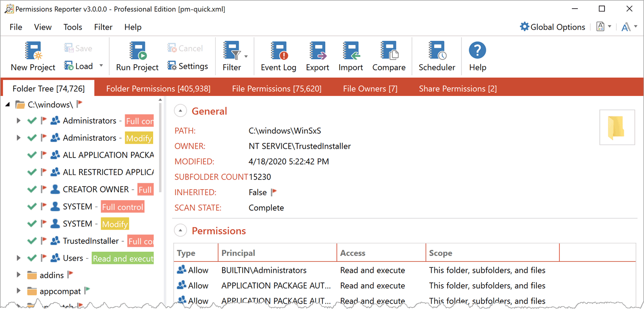Click the folder tree vertical scrollbar

pyautogui.click(x=161, y=148)
